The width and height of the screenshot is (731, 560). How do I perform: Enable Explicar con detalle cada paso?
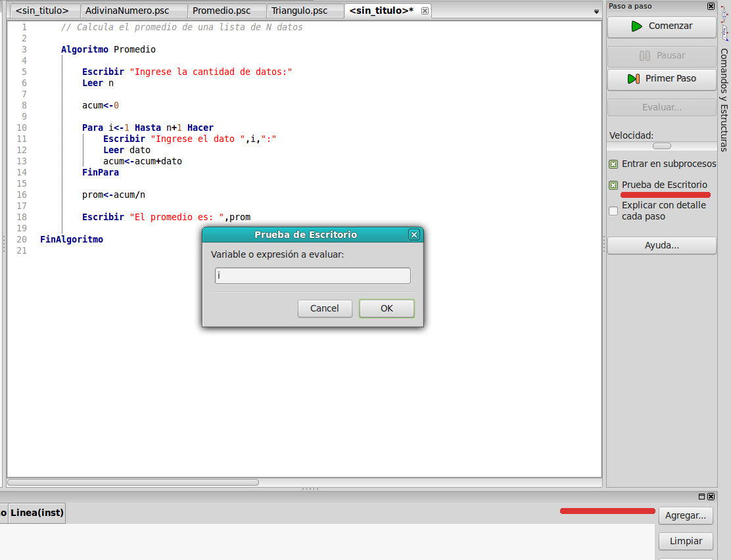[613, 211]
